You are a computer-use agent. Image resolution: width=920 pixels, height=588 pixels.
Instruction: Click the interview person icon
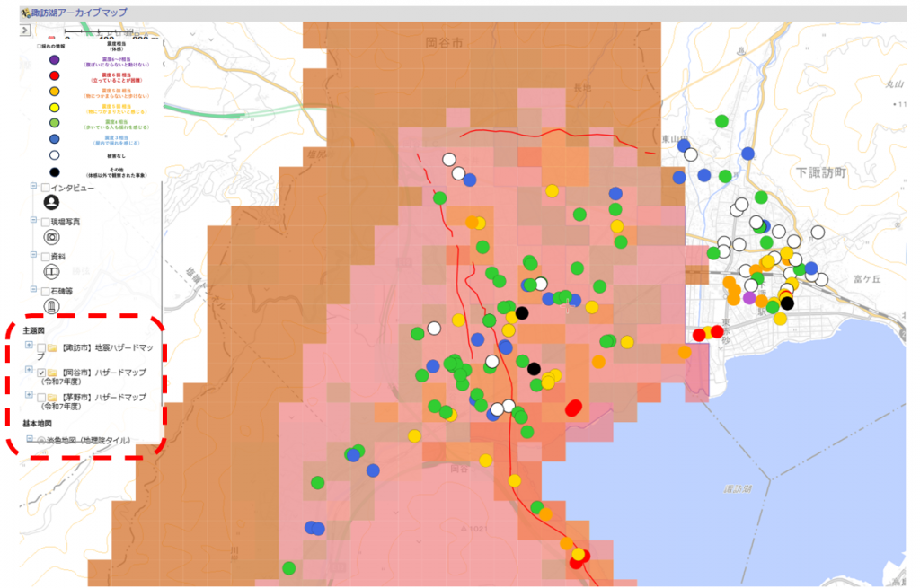point(51,202)
